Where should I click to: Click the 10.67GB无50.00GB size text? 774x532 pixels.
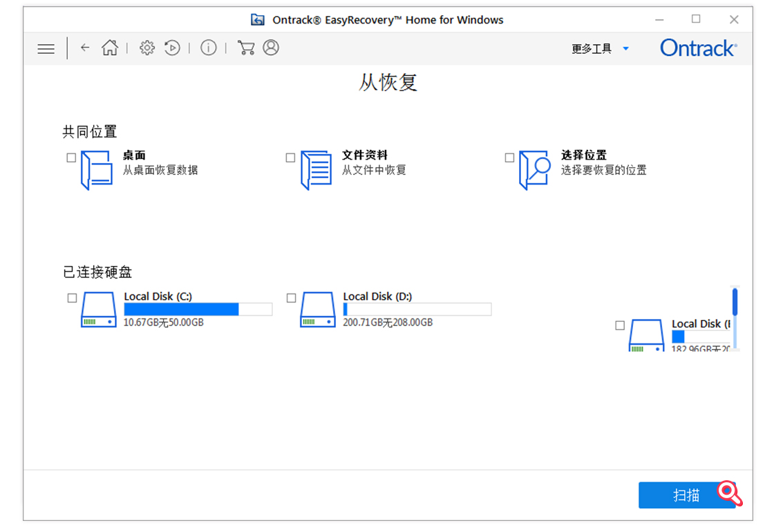point(163,323)
